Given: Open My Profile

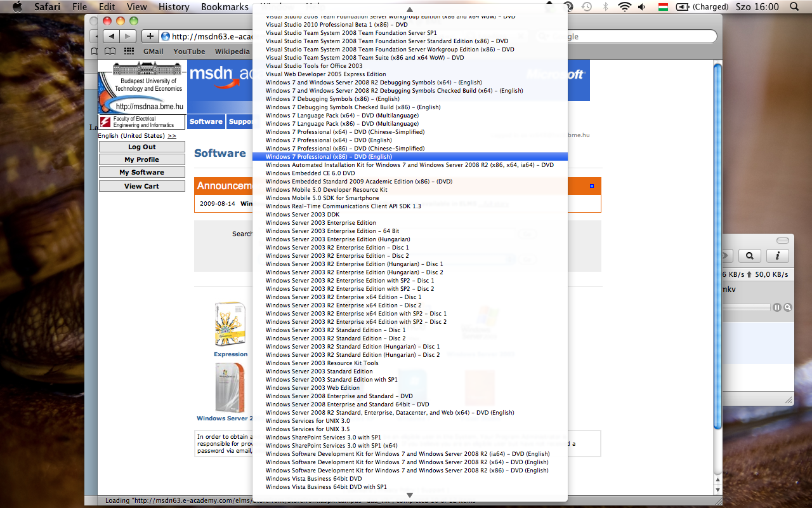Looking at the screenshot, I should point(142,159).
